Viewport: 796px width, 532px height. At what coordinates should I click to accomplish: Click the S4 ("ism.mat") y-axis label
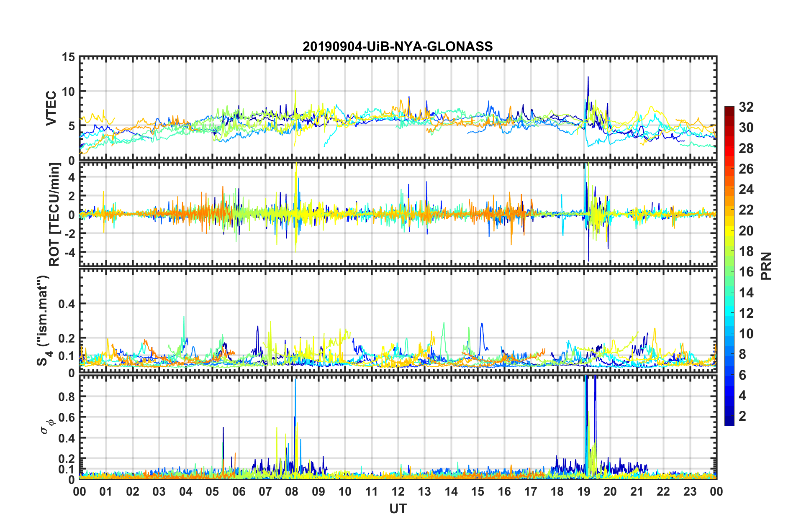coord(44,320)
